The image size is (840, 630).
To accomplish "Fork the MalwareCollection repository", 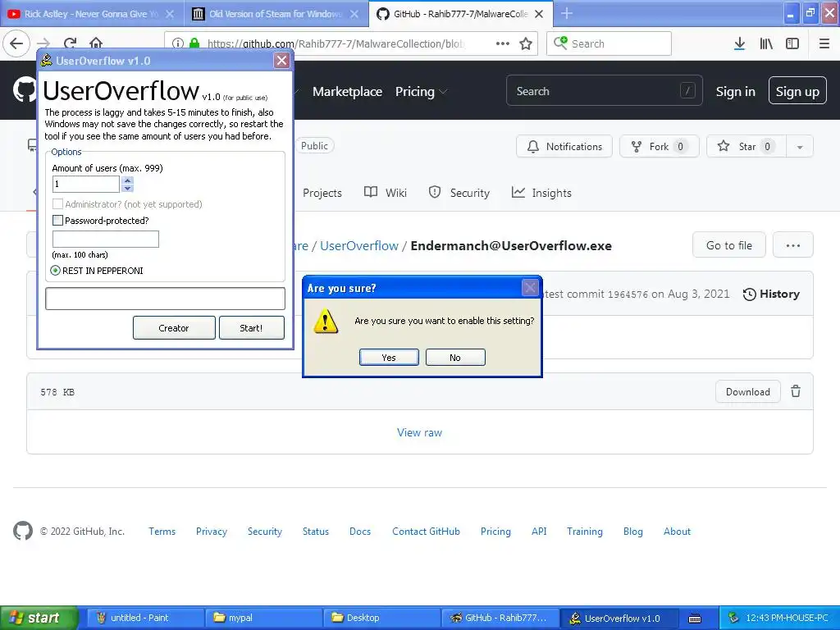I will 659,147.
